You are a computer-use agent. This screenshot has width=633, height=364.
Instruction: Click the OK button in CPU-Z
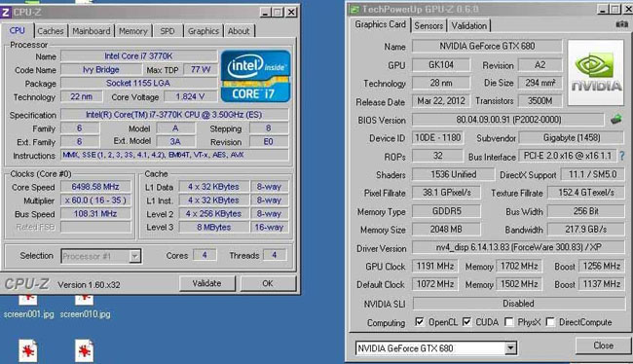(x=268, y=283)
